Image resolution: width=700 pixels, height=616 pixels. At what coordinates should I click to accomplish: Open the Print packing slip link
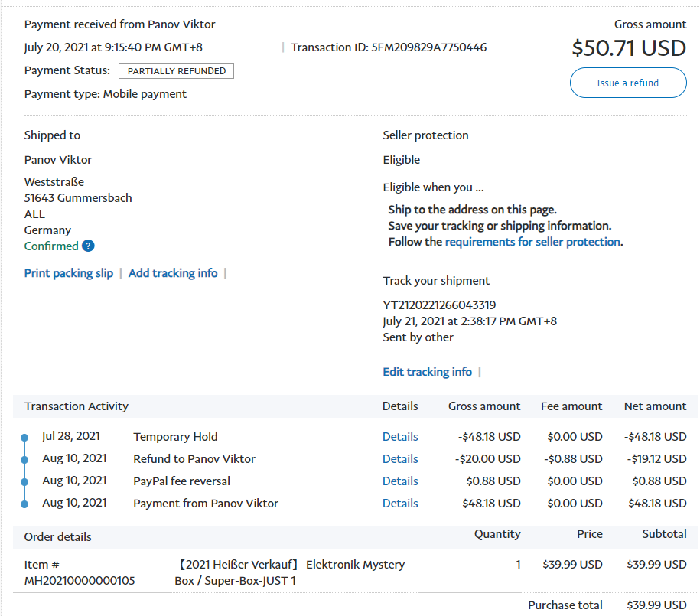69,273
